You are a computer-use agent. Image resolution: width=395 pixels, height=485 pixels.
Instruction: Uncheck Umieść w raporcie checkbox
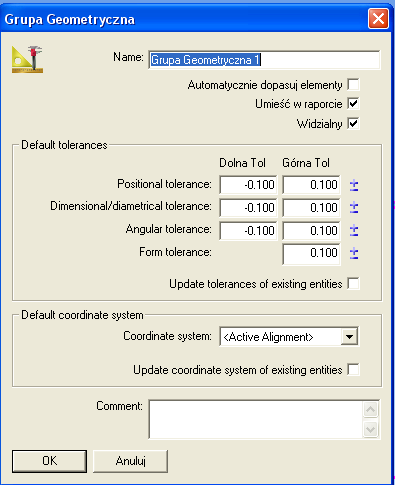pyautogui.click(x=353, y=104)
